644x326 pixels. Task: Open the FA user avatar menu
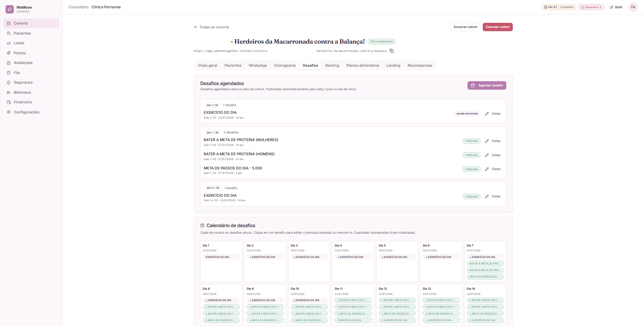(633, 7)
